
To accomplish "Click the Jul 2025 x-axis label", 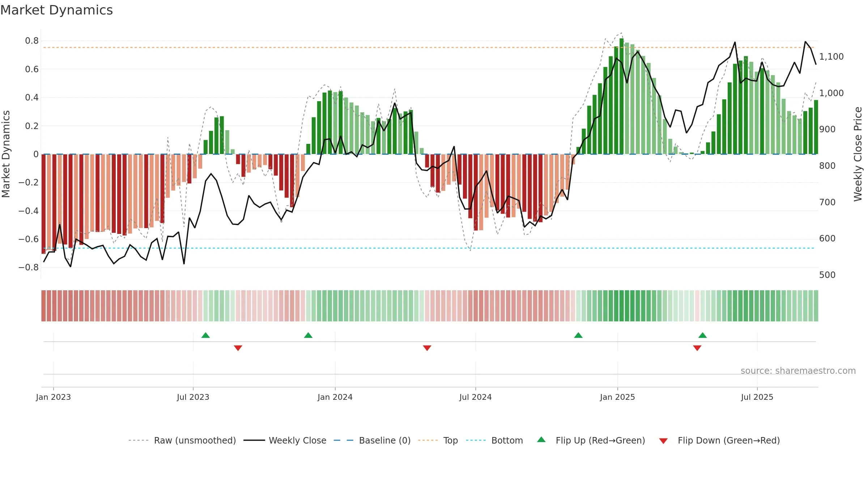I will (757, 397).
